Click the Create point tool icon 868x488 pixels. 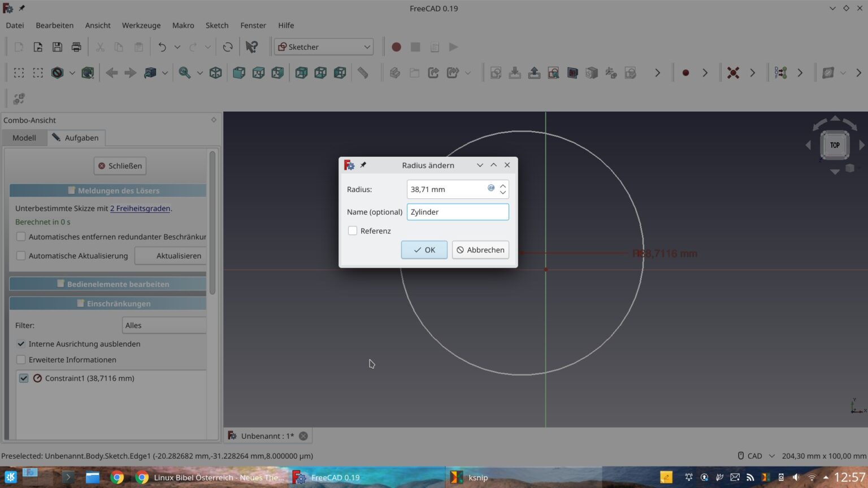(x=685, y=72)
